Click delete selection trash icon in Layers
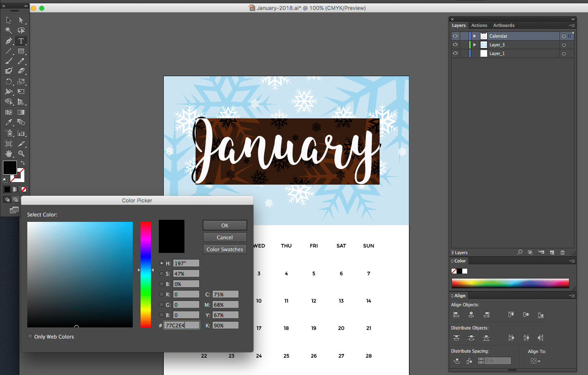The width and height of the screenshot is (588, 375). [562, 252]
